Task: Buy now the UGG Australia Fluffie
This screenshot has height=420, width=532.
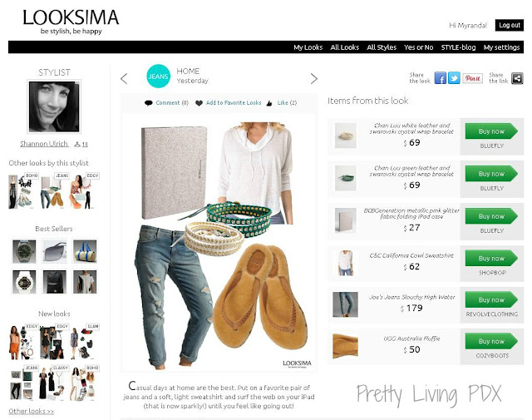Action: click(491, 342)
